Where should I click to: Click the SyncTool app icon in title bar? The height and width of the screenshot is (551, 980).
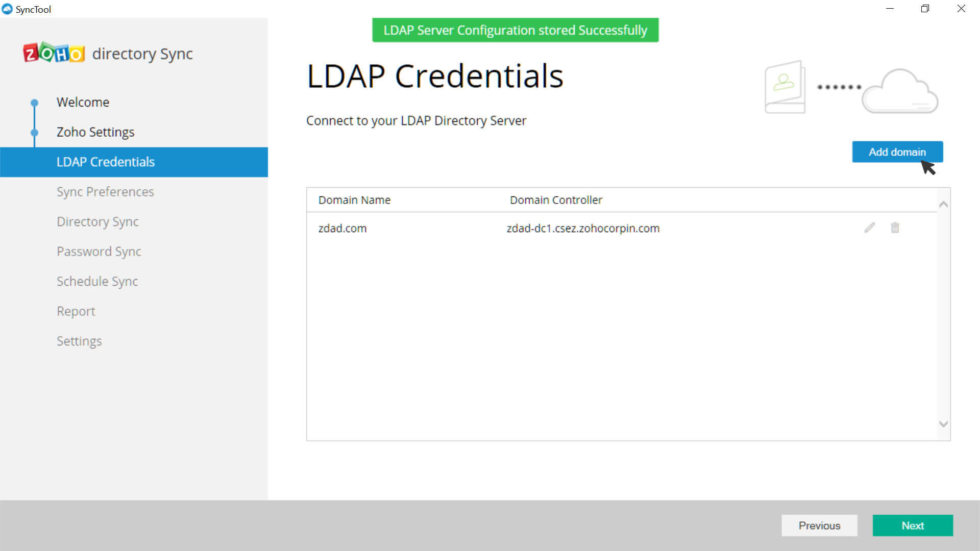pyautogui.click(x=7, y=9)
